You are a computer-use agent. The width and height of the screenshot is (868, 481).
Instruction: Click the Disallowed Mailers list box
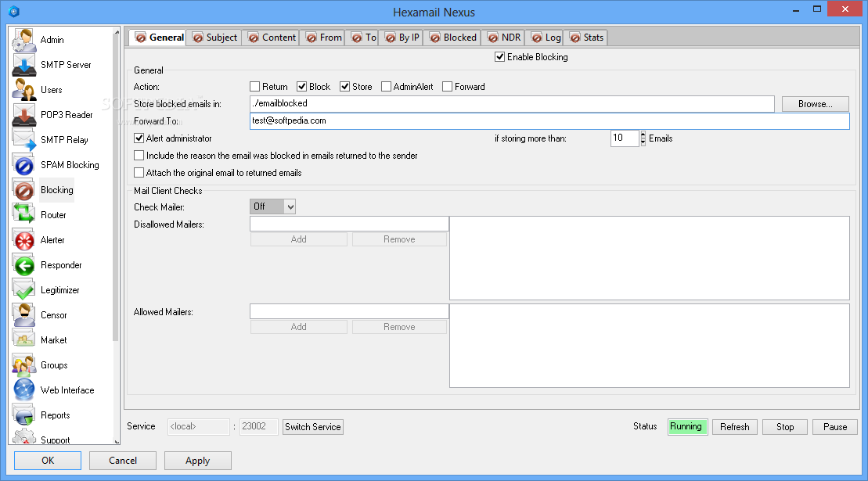click(650, 258)
